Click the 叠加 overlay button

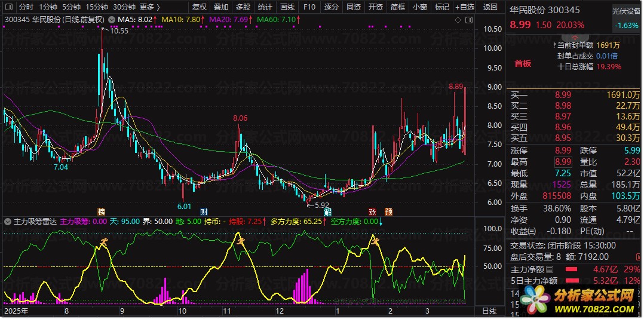click(221, 7)
